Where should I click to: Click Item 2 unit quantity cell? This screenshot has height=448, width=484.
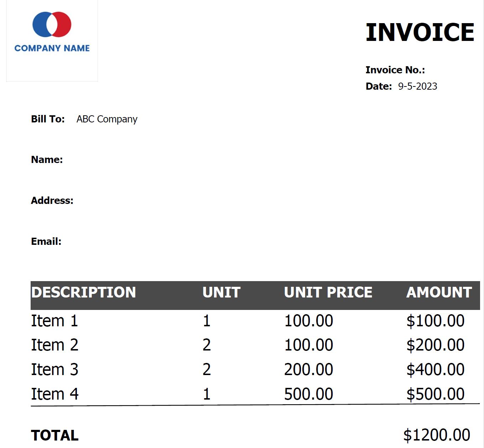pyautogui.click(x=207, y=345)
